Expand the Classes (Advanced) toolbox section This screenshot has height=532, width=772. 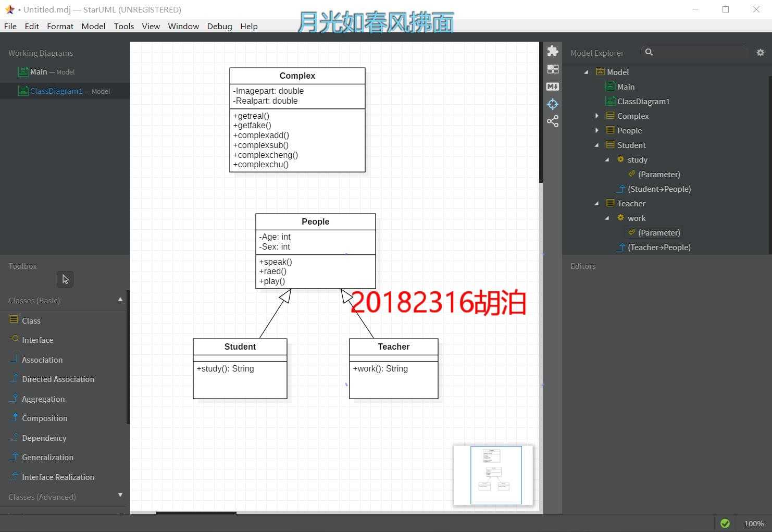pos(120,495)
